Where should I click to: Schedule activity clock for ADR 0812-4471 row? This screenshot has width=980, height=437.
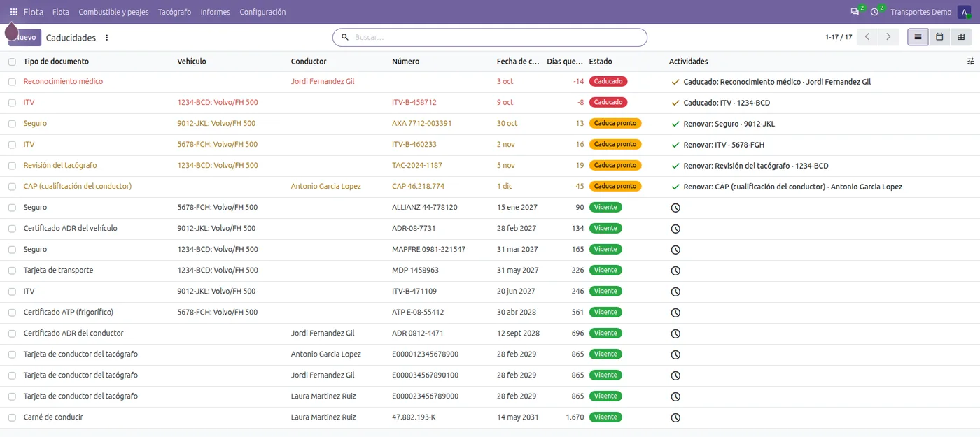675,334
